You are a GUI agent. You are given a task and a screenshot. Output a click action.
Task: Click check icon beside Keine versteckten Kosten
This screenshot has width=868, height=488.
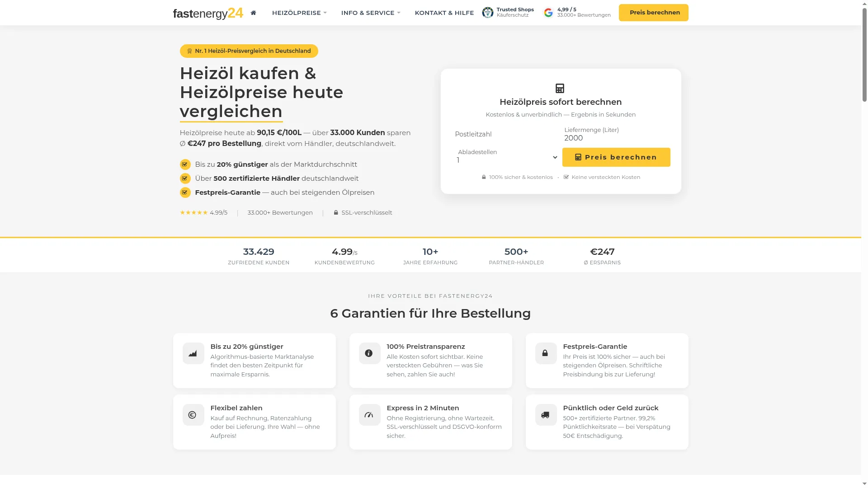point(566,177)
